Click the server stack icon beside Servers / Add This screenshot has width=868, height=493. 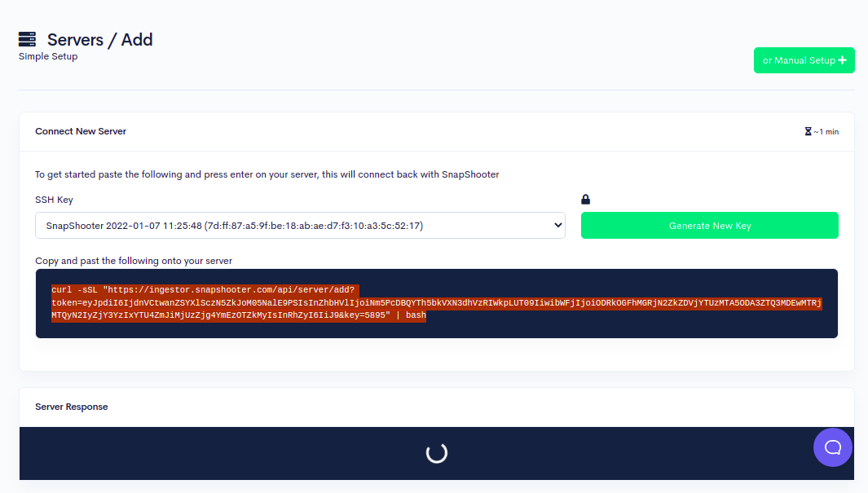[x=27, y=39]
